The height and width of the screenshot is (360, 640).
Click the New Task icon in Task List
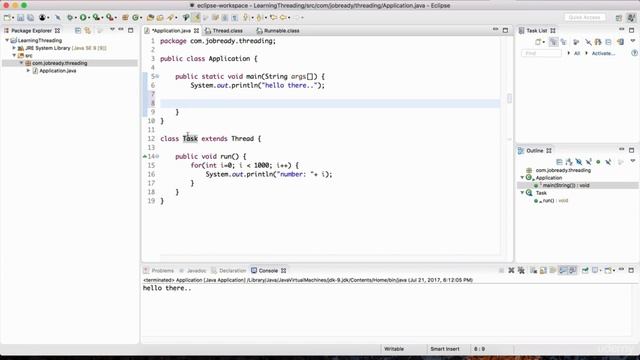pyautogui.click(x=538, y=42)
